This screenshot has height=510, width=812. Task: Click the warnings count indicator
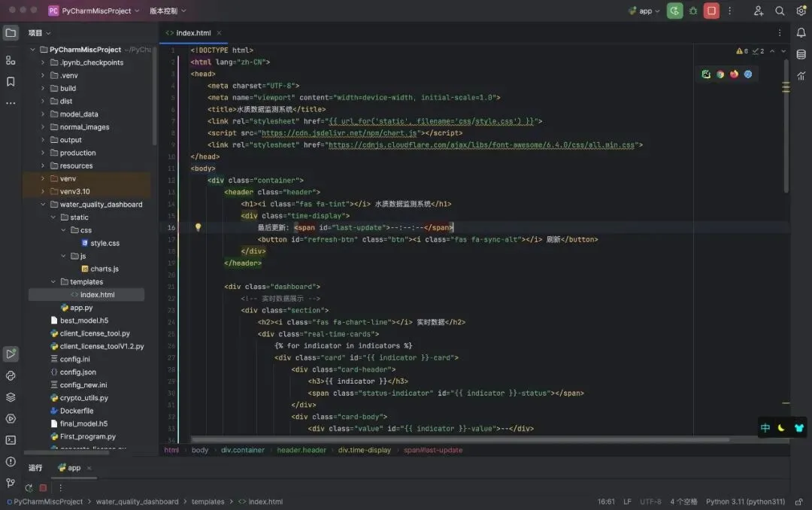point(742,51)
